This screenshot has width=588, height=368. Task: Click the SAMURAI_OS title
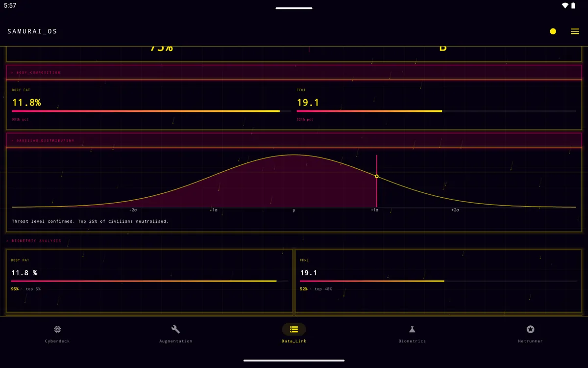click(32, 31)
